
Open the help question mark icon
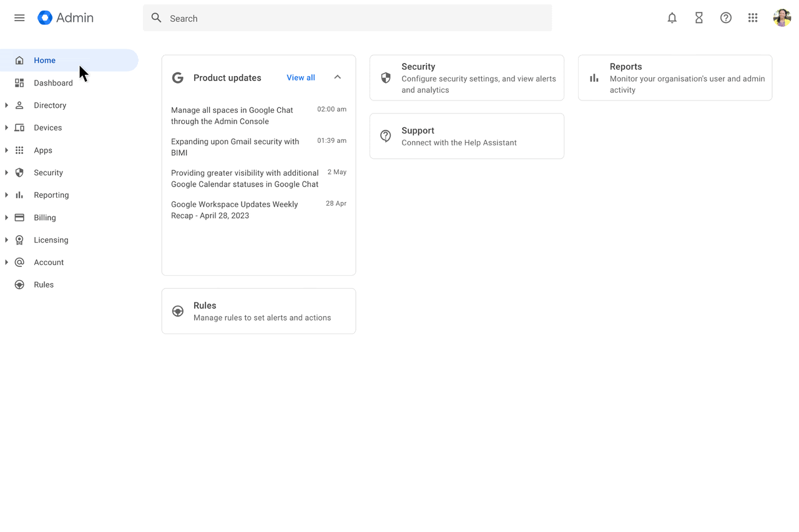[x=726, y=18]
